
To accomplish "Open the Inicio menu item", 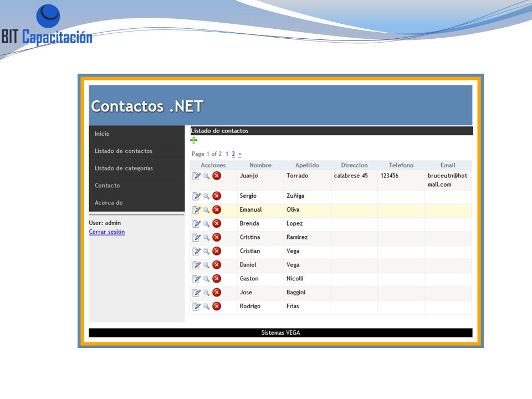I will [137, 134].
